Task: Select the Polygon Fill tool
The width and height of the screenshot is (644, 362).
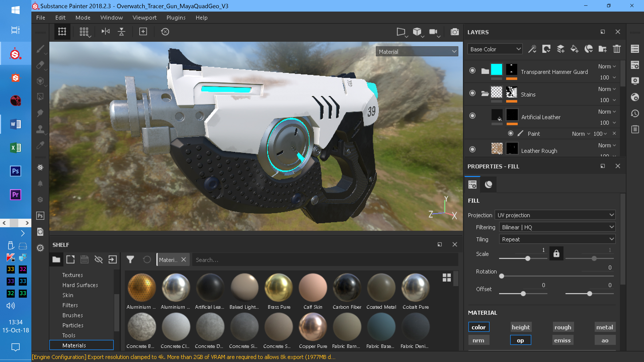Action: [x=40, y=97]
